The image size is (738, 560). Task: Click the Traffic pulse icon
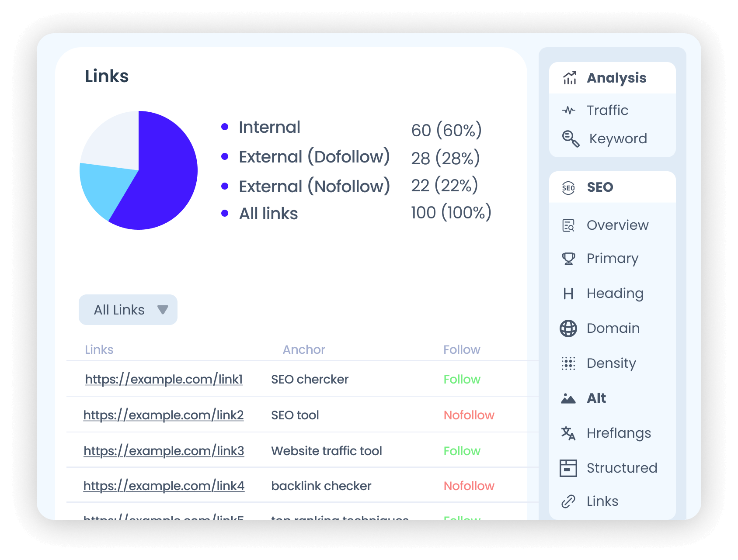point(568,111)
